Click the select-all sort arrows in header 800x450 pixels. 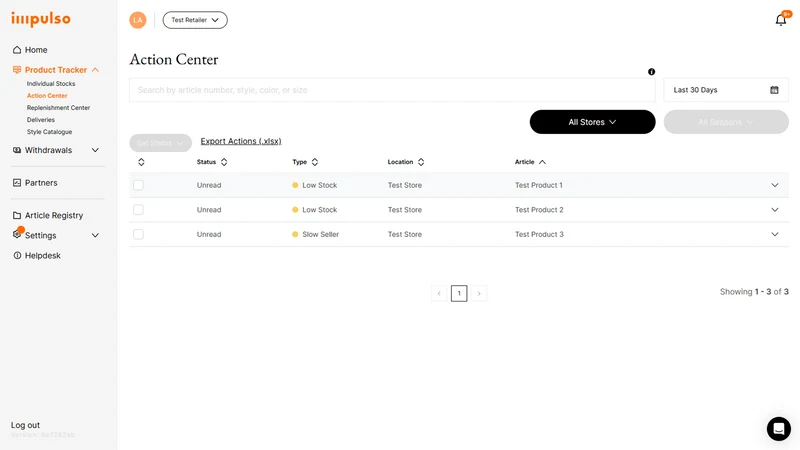click(x=141, y=162)
